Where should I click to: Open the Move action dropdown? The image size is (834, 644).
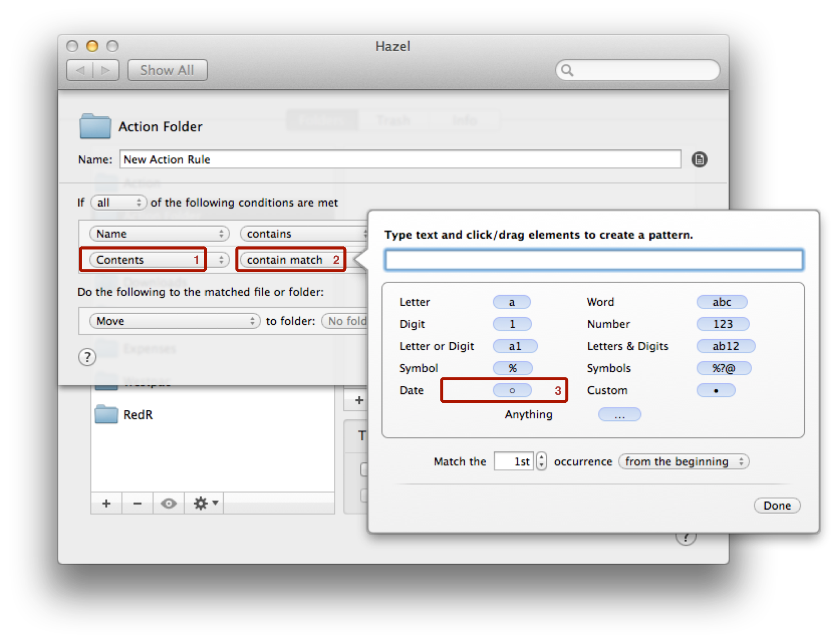(175, 321)
